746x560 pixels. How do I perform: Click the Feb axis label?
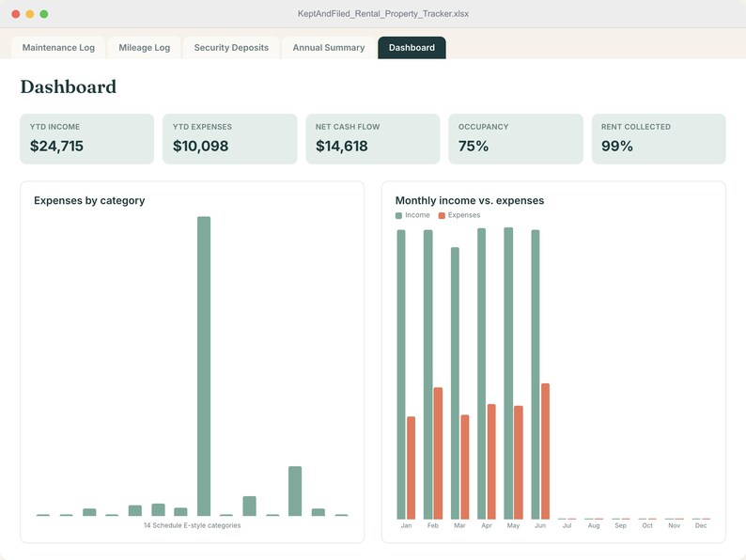pos(432,526)
